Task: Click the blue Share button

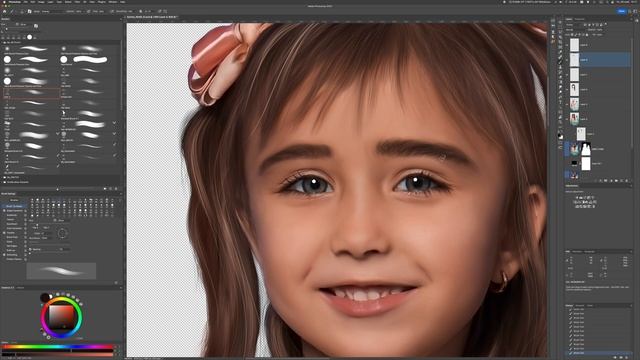Action: coord(622,11)
